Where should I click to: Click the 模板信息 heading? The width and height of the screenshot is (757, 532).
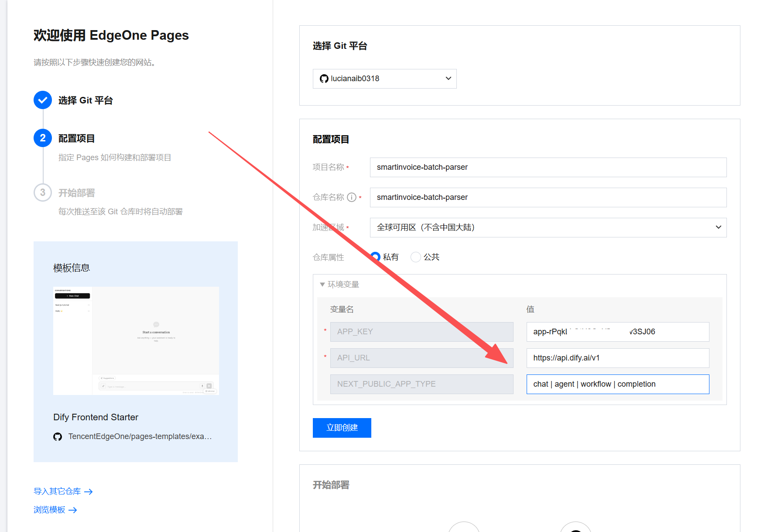72,268
